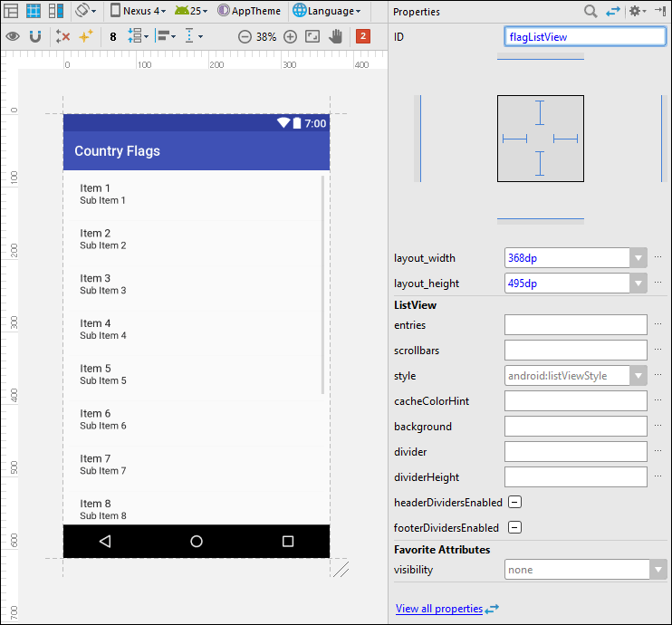Click the divider input field
672x625 pixels.
pyautogui.click(x=576, y=451)
